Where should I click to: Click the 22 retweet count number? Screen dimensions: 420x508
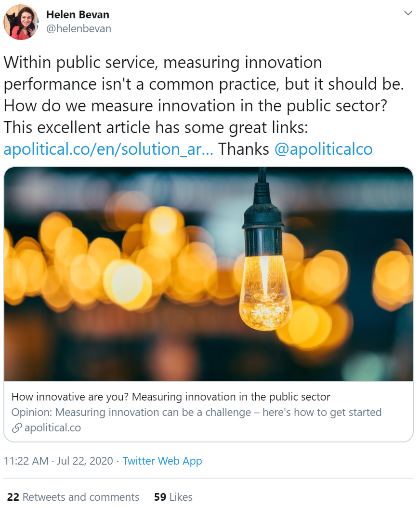coord(13,497)
